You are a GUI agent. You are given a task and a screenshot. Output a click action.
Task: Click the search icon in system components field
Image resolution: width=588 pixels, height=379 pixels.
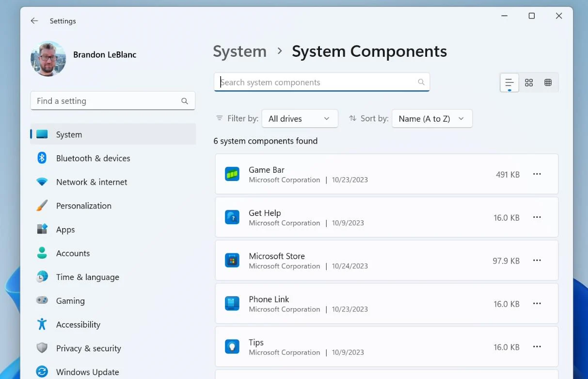421,82
